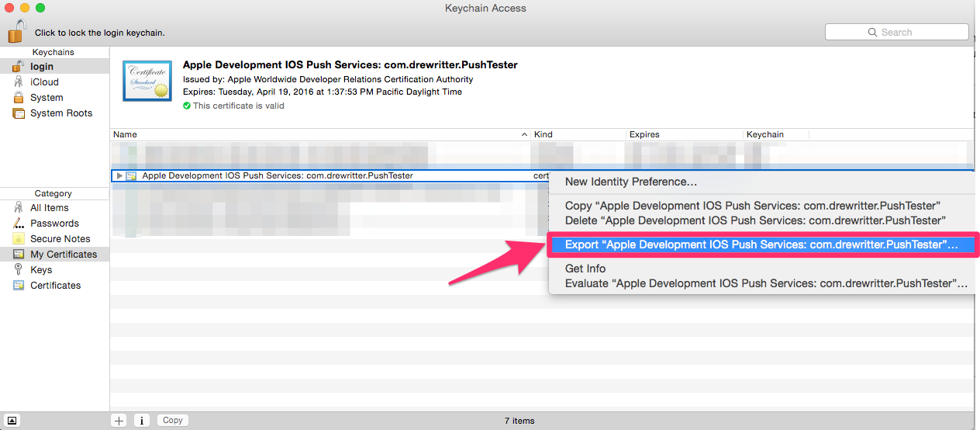Select Get Info from context menu
The height and width of the screenshot is (430, 980).
click(585, 269)
